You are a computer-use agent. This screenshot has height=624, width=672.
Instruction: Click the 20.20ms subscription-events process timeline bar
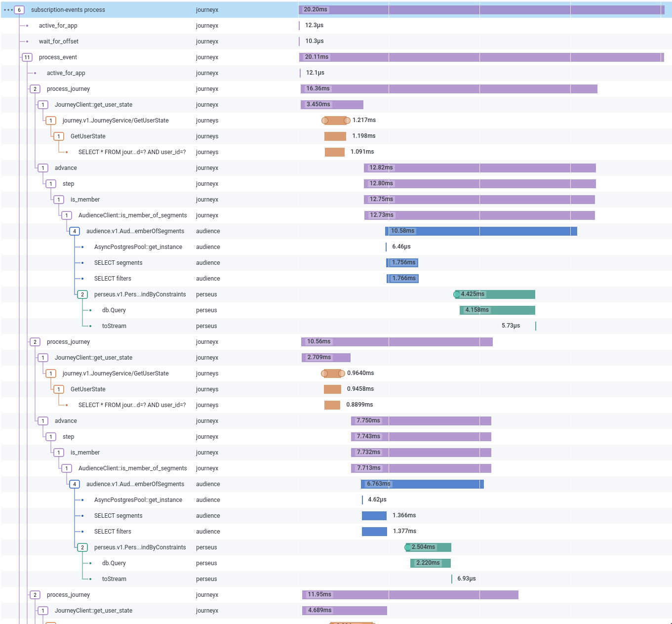(x=481, y=10)
